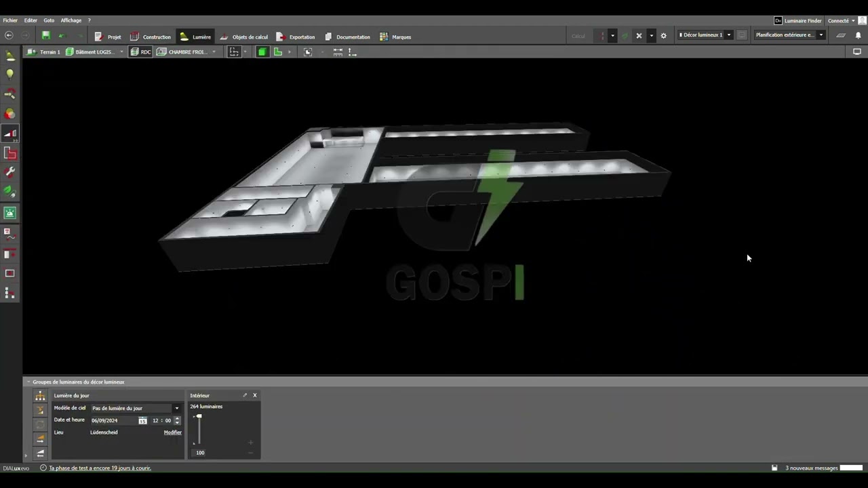Screen dimensions: 868x488
Task: Click the calendar date picker icon
Action: [x=142, y=421]
